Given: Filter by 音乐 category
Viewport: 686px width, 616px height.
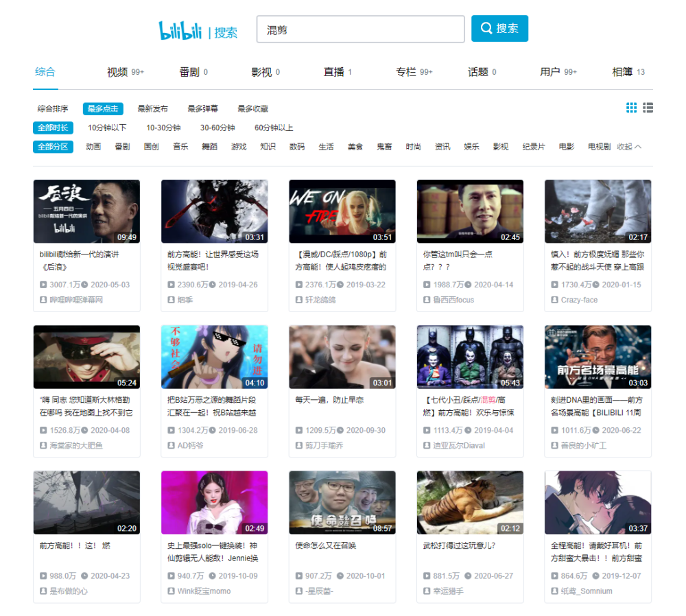Looking at the screenshot, I should click(x=180, y=147).
